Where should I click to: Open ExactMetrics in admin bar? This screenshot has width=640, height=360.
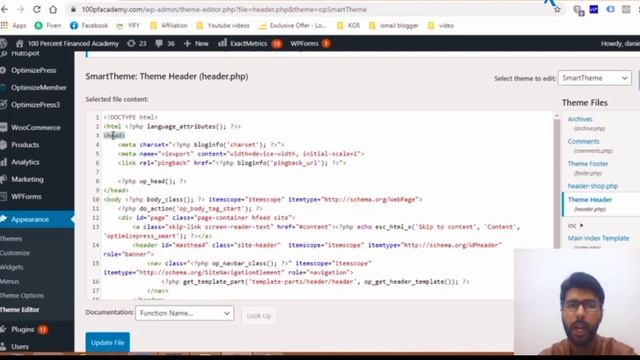[249, 43]
